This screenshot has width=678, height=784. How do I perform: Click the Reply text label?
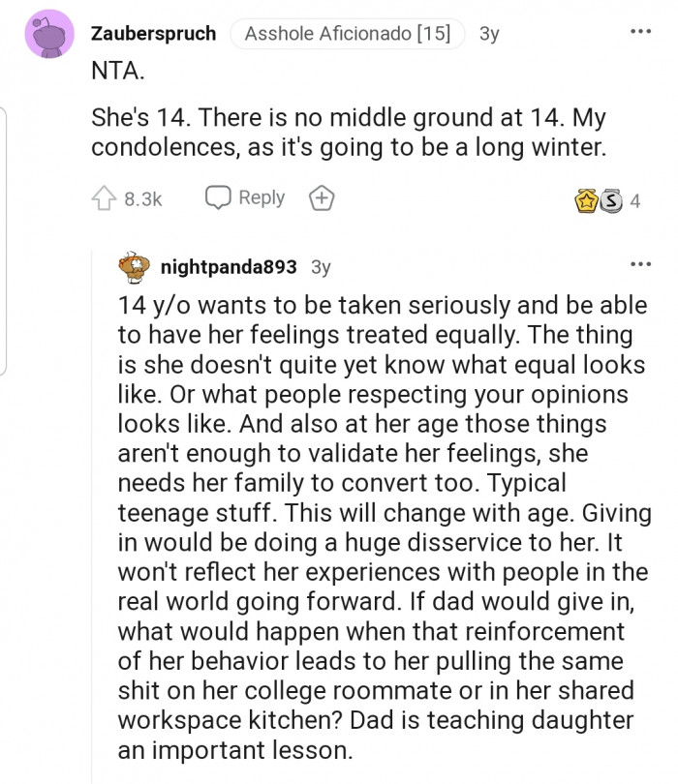262,197
